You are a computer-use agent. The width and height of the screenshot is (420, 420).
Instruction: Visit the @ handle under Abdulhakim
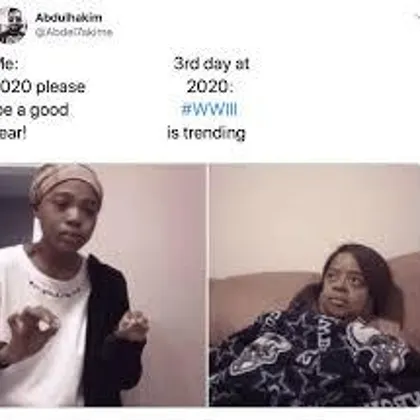(74, 32)
